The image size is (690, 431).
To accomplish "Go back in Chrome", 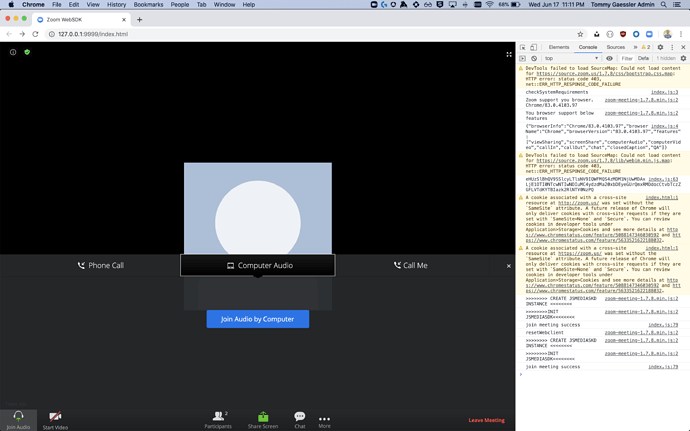I will pos(9,34).
